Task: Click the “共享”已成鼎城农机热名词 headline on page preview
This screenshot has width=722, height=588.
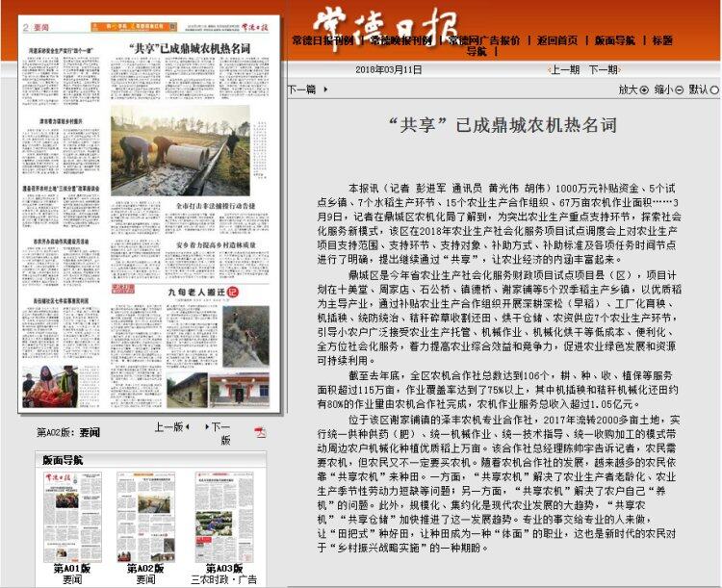Action: pos(190,48)
